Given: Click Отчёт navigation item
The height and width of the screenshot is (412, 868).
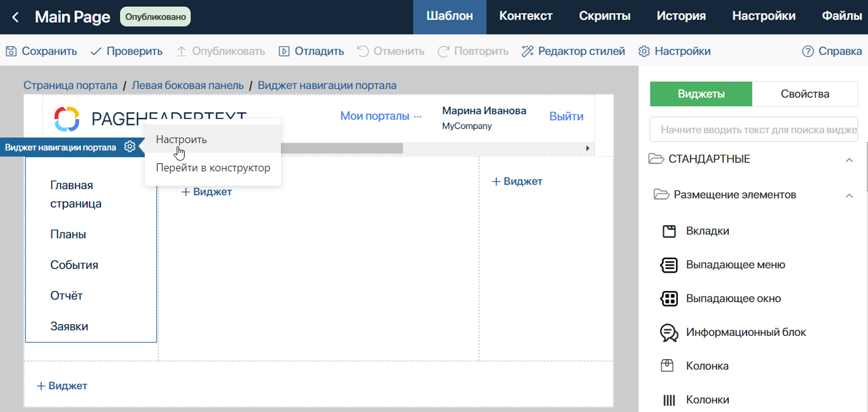Looking at the screenshot, I should (x=66, y=295).
